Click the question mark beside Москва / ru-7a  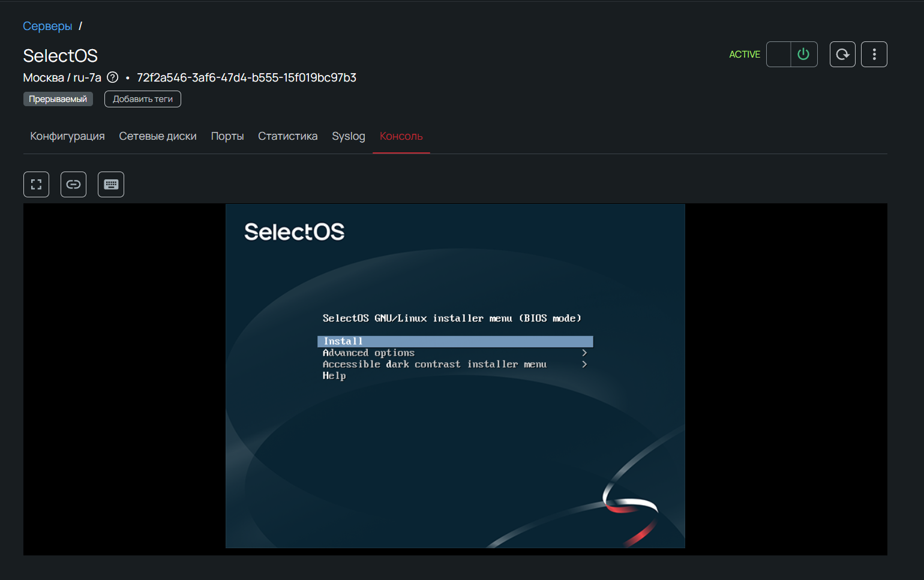coord(112,77)
